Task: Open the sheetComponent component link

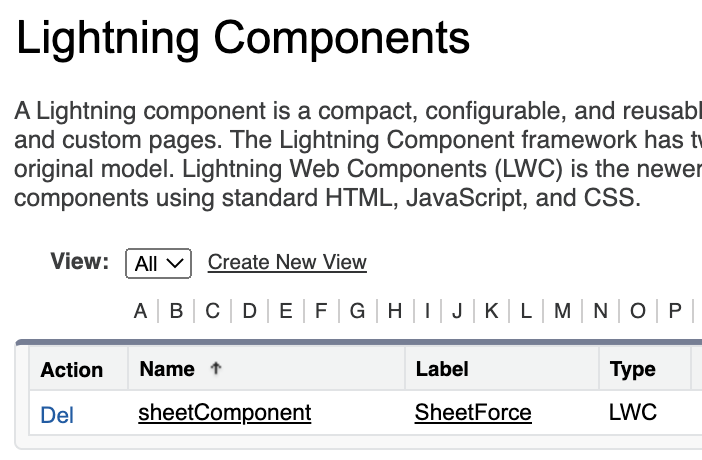Action: click(x=225, y=413)
